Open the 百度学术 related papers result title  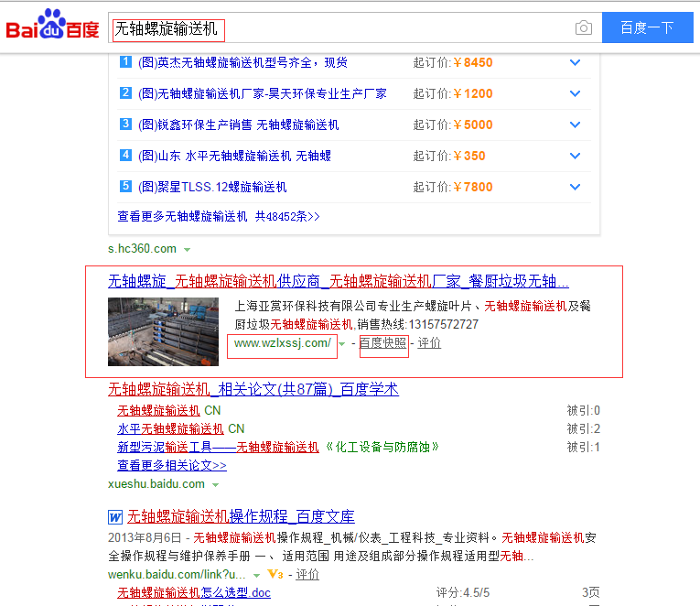coord(253,390)
